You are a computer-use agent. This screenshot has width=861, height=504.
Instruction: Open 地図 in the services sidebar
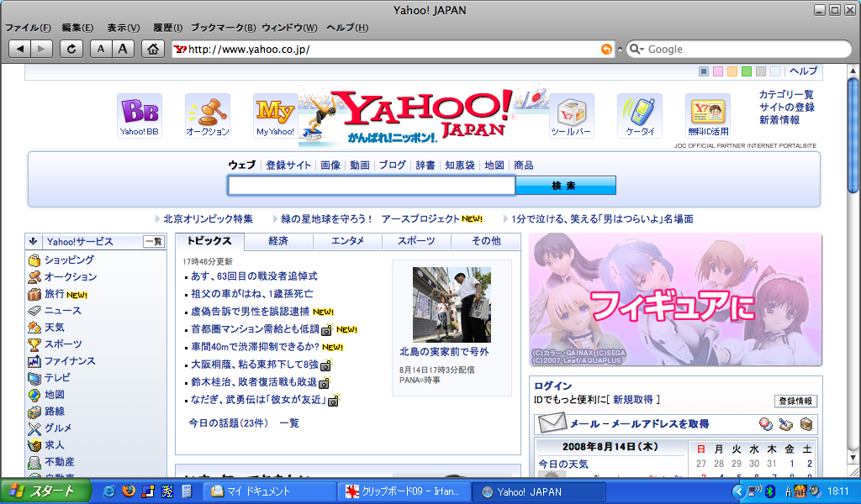click(55, 394)
